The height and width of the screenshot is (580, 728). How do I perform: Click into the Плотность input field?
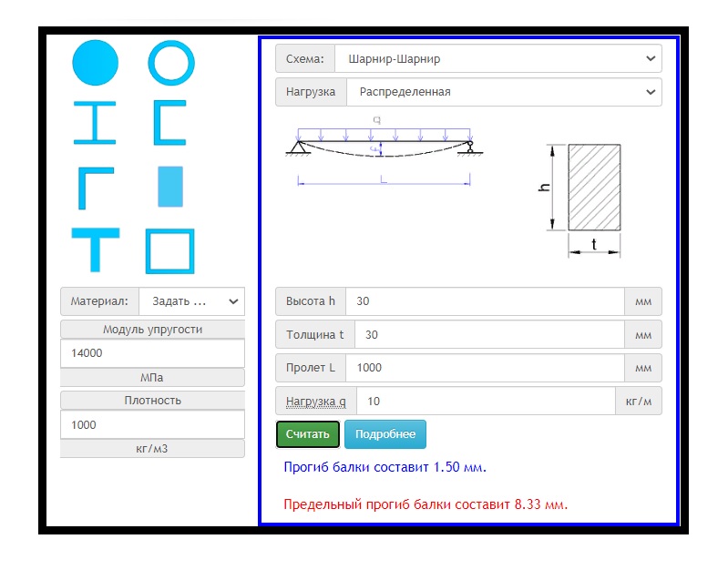click(x=152, y=424)
